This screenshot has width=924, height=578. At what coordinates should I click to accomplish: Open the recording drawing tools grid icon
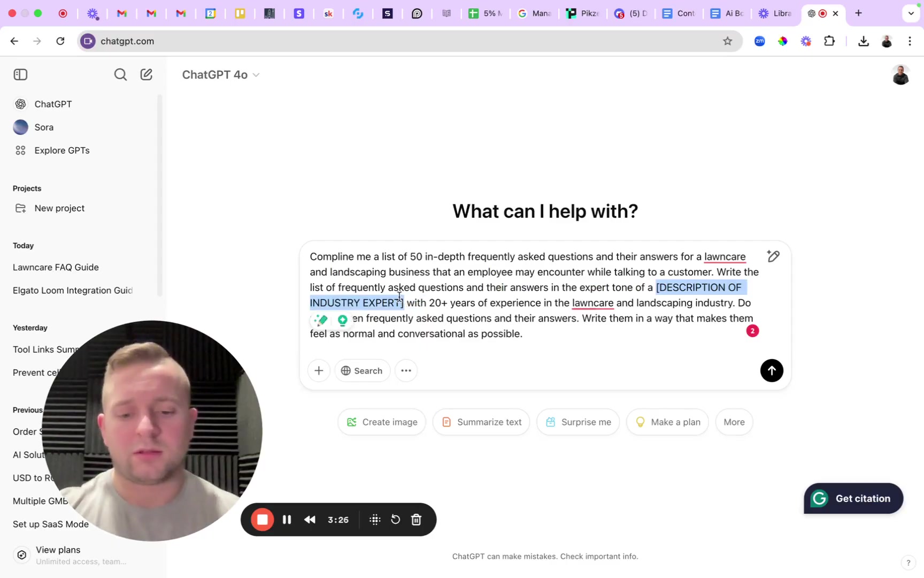375,520
